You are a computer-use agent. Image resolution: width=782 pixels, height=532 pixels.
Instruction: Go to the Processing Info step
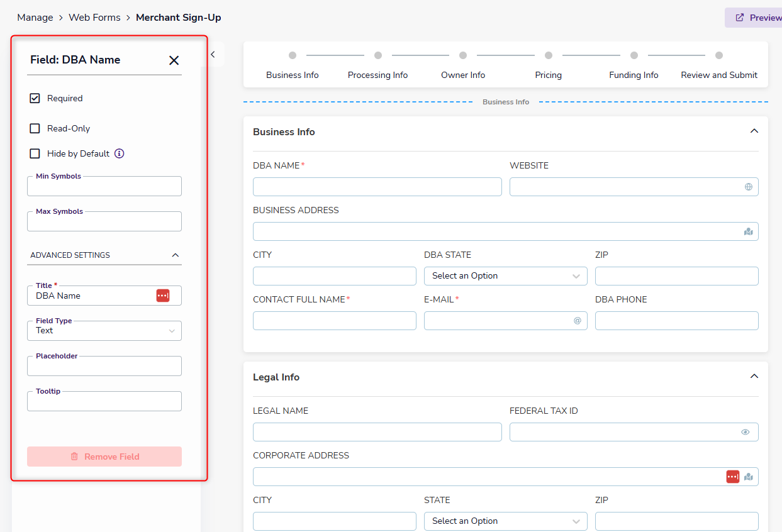pyautogui.click(x=378, y=67)
